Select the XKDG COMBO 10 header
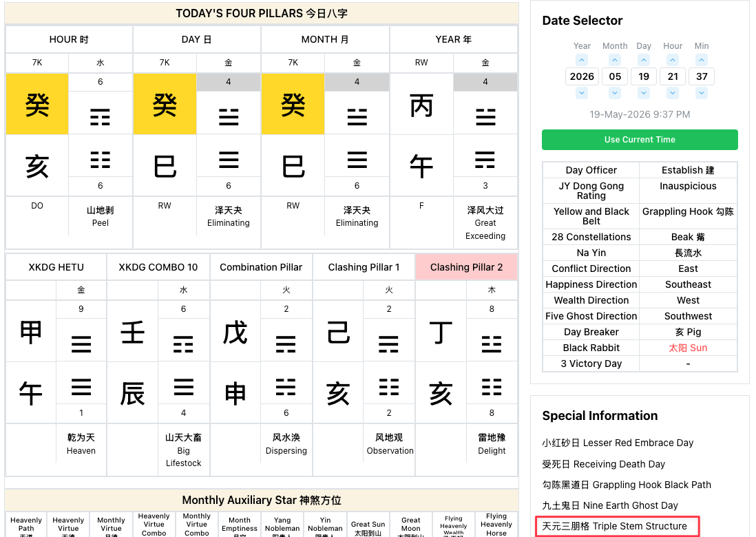Image resolution: width=756 pixels, height=537 pixels. pyautogui.click(x=158, y=267)
